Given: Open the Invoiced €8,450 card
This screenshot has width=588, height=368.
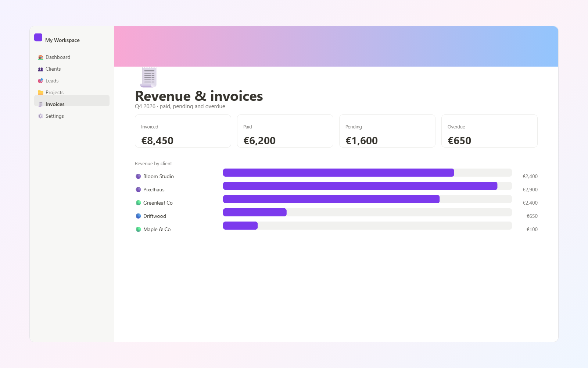Looking at the screenshot, I should (183, 131).
